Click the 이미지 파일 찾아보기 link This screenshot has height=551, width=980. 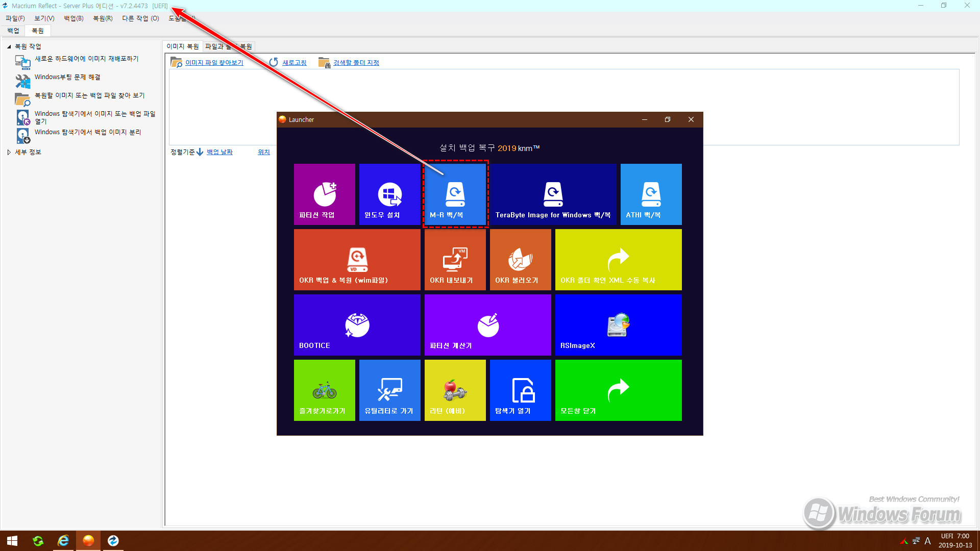point(214,63)
